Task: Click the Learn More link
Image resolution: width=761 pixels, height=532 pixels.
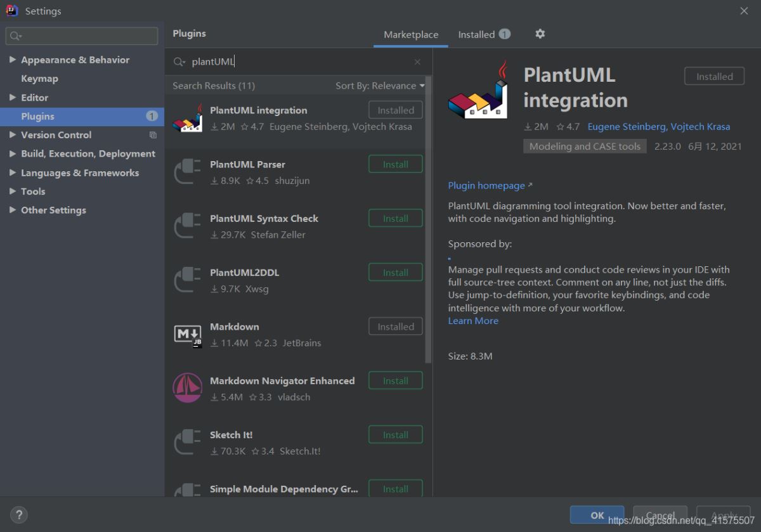Action: [x=473, y=321]
